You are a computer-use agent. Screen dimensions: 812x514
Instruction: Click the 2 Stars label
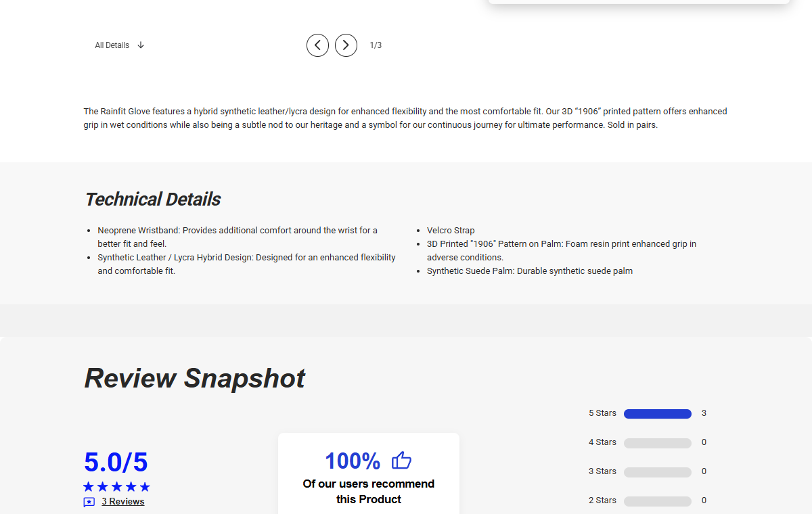(x=602, y=500)
